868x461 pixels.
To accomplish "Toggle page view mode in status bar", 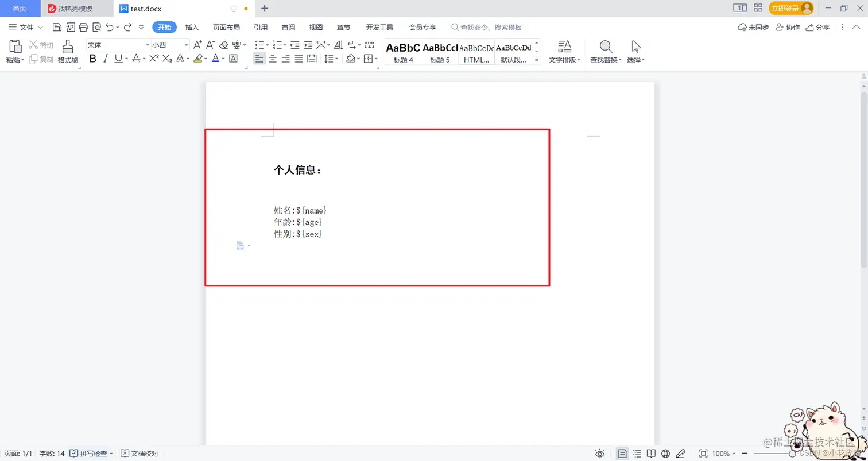I will 622,454.
